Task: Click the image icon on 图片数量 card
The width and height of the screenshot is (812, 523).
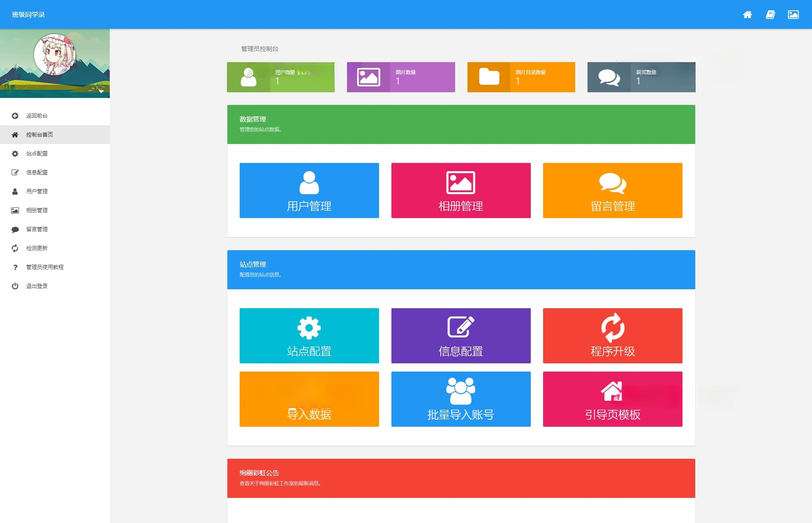Action: tap(368, 77)
